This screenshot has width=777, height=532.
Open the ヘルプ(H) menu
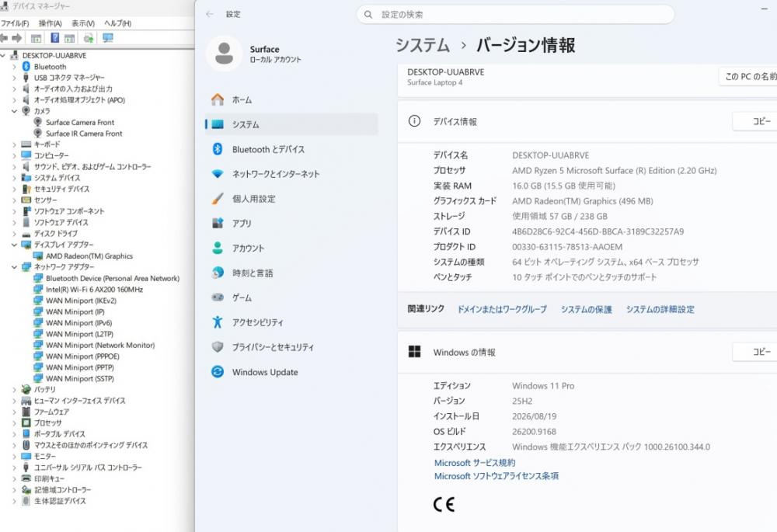pos(117,23)
